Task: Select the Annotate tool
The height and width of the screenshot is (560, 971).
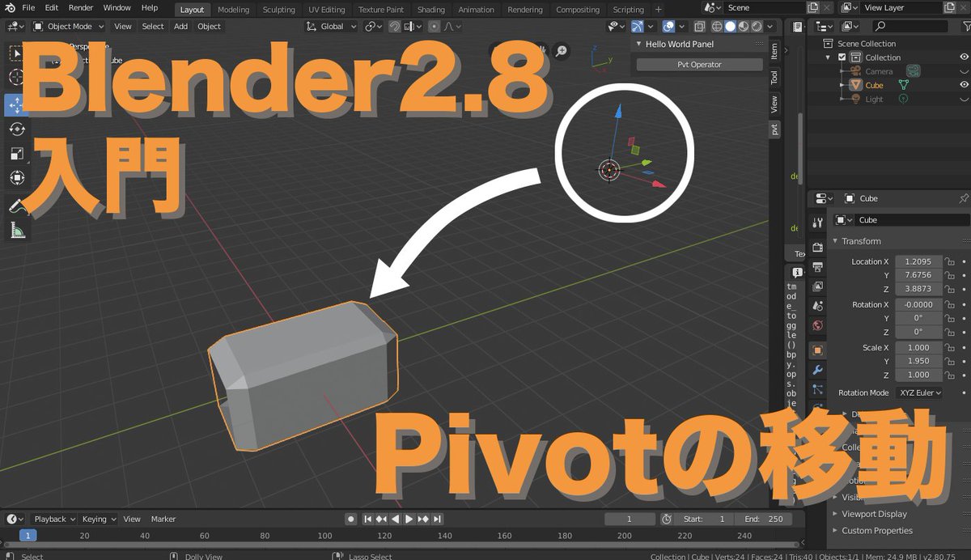Action: click(x=16, y=206)
